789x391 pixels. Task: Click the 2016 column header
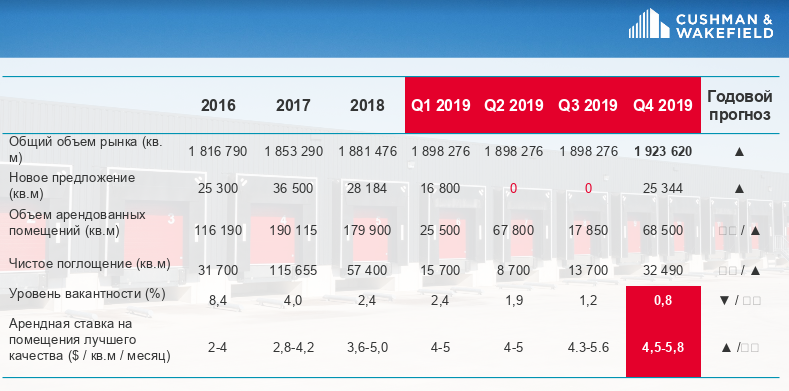tap(218, 105)
